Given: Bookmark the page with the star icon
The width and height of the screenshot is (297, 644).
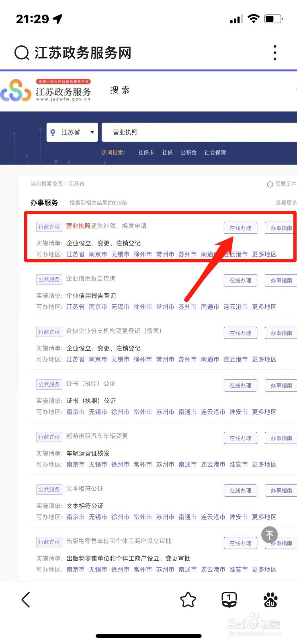Looking at the screenshot, I should [188, 600].
